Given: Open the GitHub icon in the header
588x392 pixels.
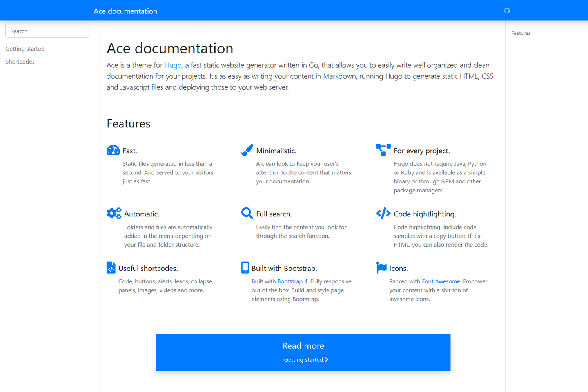Looking at the screenshot, I should 507,11.
